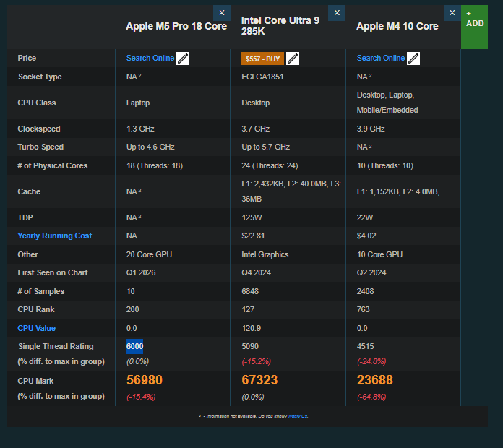Viewport: 503px width, 448px height.
Task: Edit price pencil icon for Intel Core Ultra 9
Action: tap(293, 59)
